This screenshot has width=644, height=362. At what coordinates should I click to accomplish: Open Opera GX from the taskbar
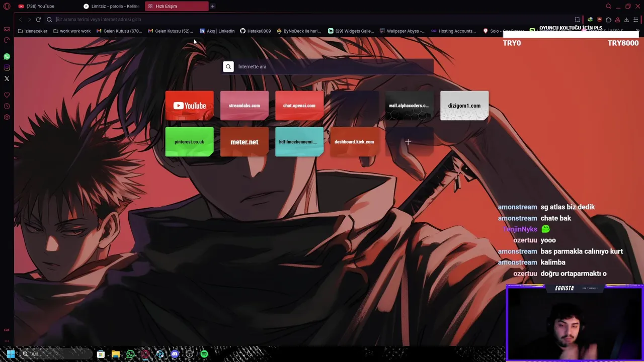(x=145, y=354)
